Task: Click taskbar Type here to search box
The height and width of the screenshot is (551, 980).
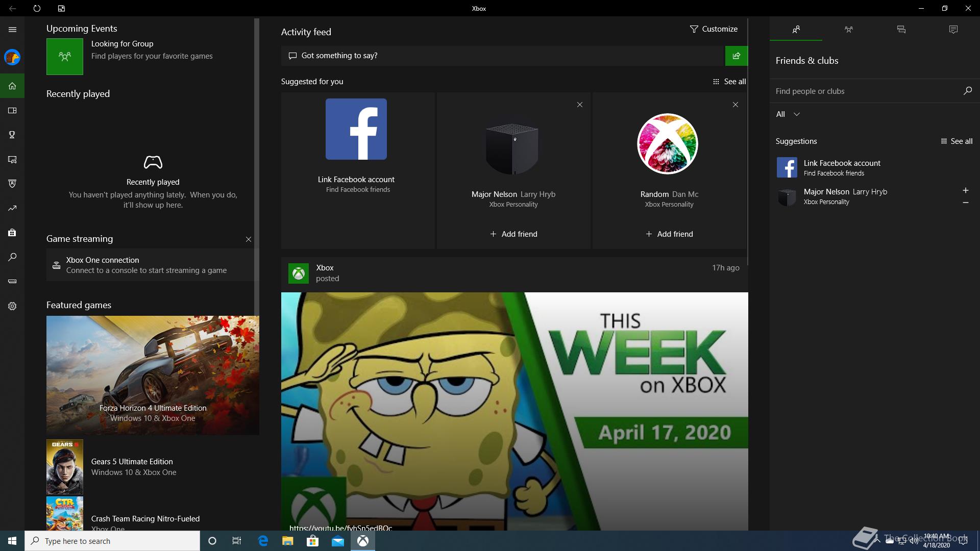Action: click(112, 541)
